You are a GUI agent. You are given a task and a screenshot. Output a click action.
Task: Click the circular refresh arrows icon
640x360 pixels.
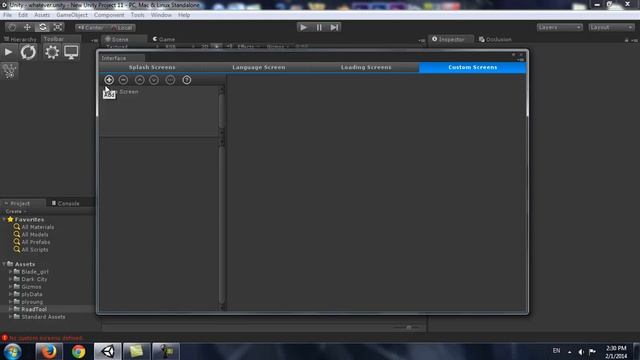tap(28, 52)
